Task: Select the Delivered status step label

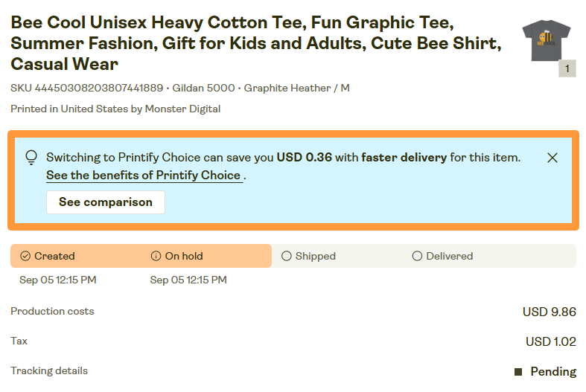Action: click(449, 256)
